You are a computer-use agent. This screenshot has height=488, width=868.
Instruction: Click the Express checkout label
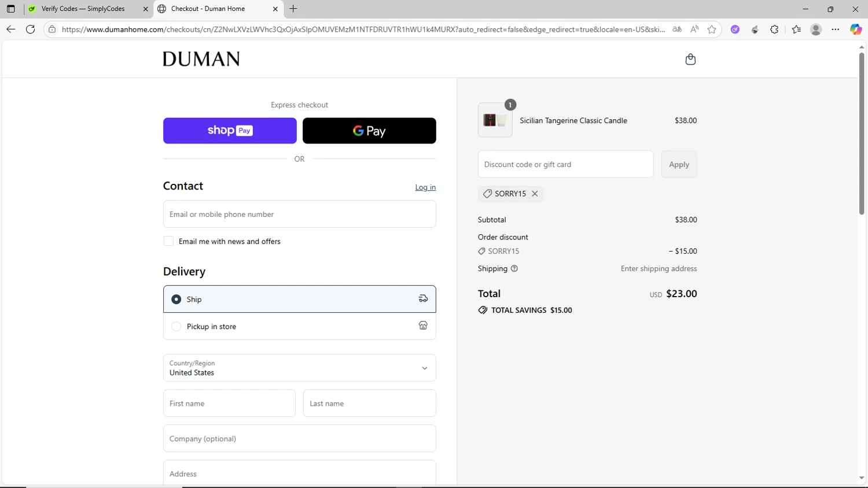(x=300, y=105)
